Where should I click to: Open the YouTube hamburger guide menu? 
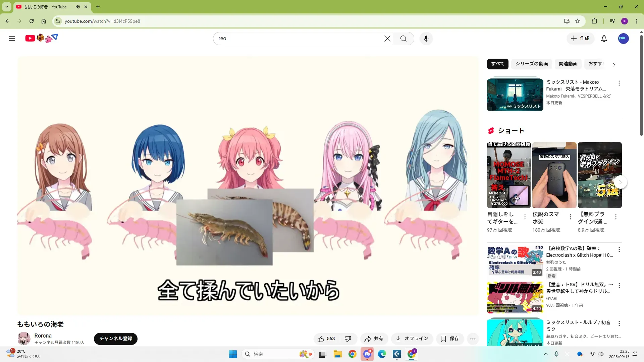coord(12,38)
